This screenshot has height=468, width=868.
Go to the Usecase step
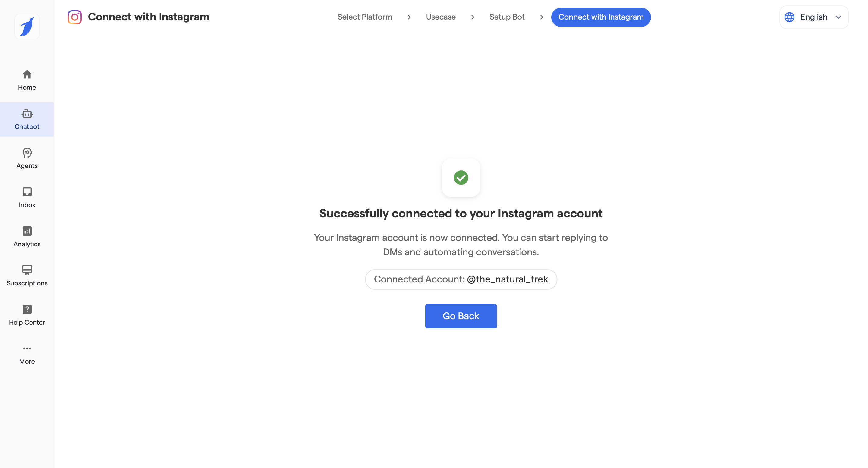coord(440,17)
